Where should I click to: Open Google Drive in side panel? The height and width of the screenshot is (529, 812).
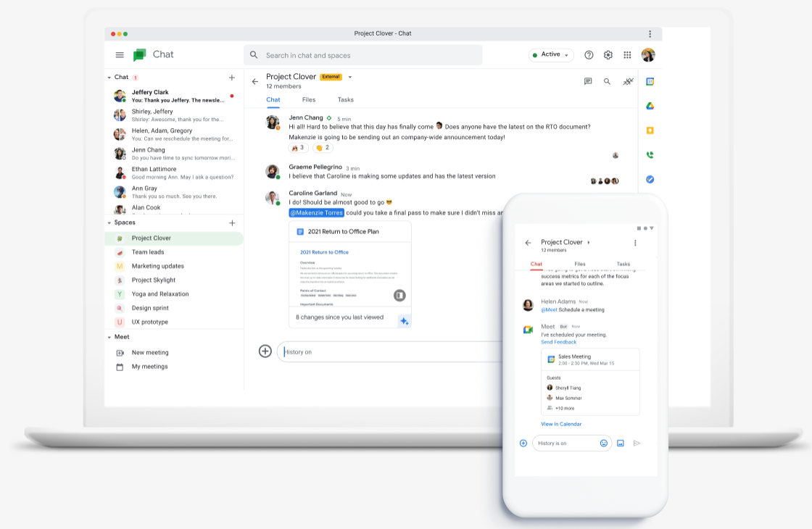click(x=650, y=107)
